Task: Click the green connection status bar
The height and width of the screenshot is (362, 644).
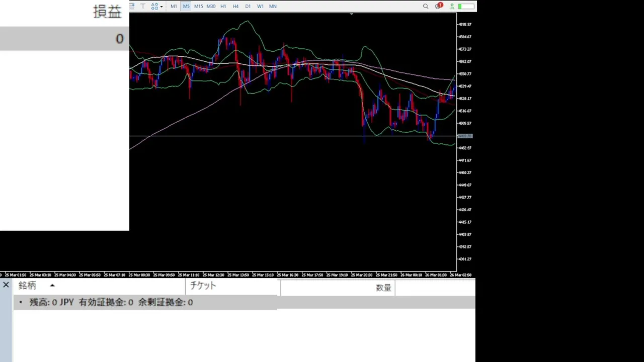Action: click(466, 6)
